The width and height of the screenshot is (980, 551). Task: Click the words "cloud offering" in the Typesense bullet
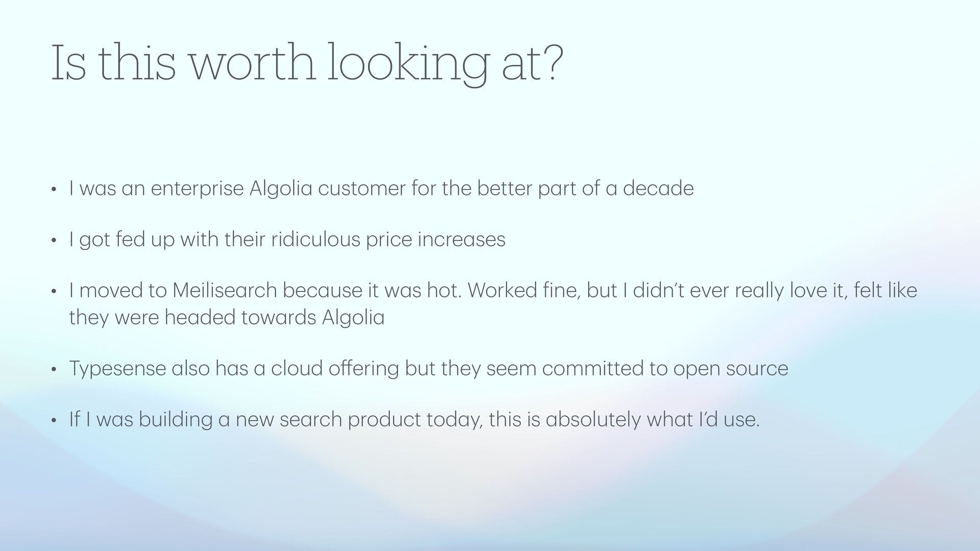coord(335,369)
